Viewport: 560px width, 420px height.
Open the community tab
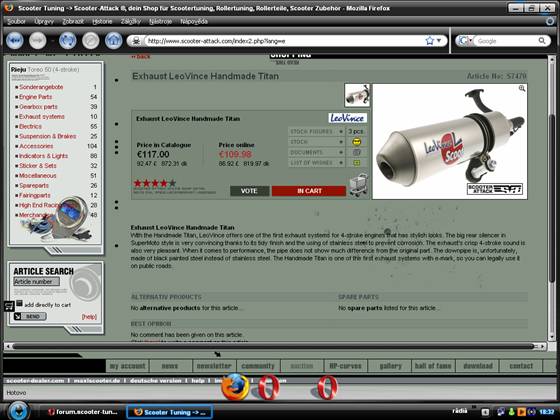pyautogui.click(x=258, y=366)
